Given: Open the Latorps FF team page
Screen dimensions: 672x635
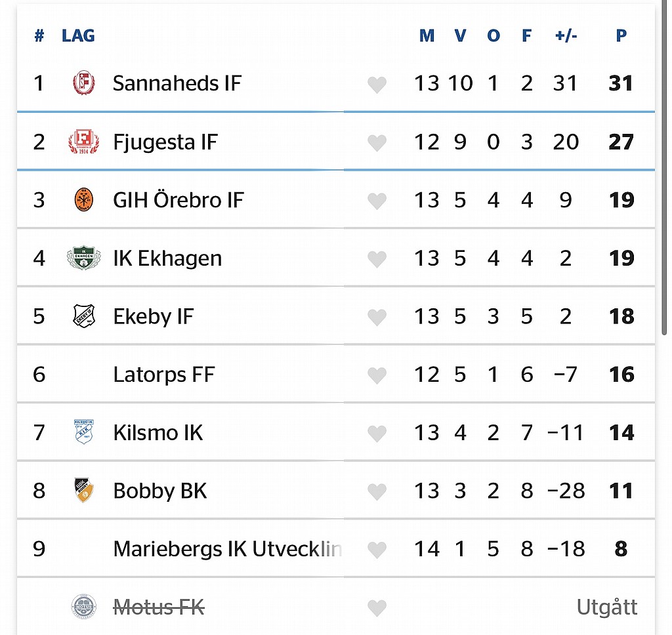Looking at the screenshot, I should click(x=163, y=375).
